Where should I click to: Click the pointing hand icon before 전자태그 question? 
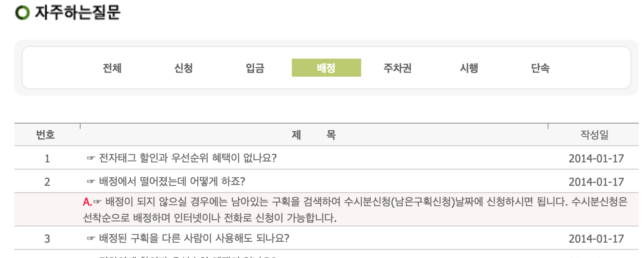tap(91, 158)
